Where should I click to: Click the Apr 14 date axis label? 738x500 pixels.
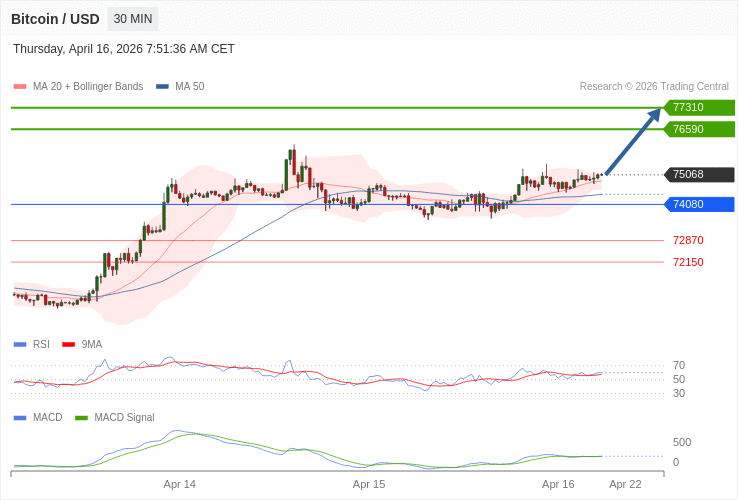pyautogui.click(x=180, y=484)
